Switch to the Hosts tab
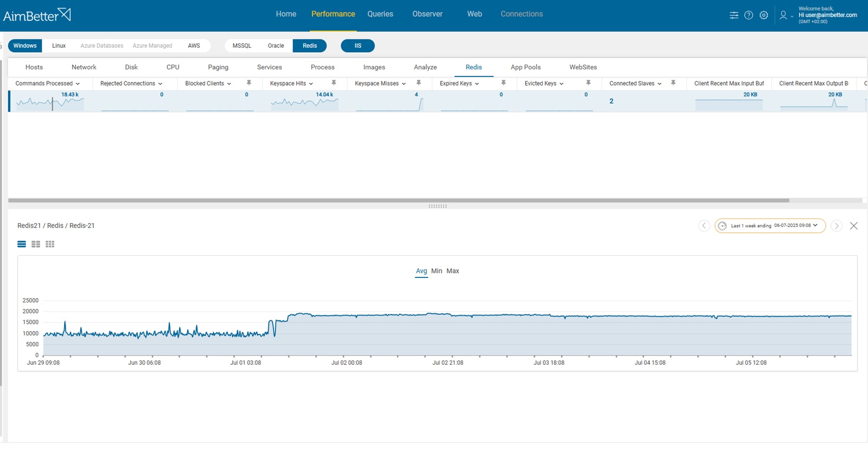Screen dimensions: 868x462 click(34, 67)
